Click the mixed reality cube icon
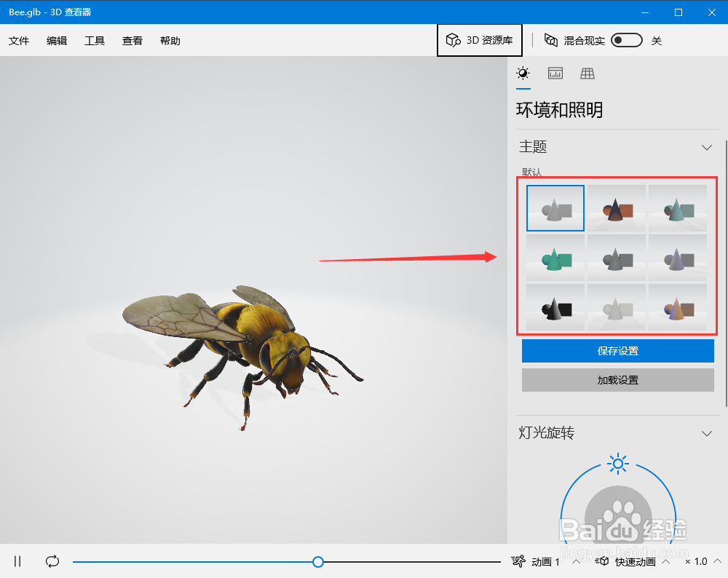The image size is (728, 578). [550, 40]
